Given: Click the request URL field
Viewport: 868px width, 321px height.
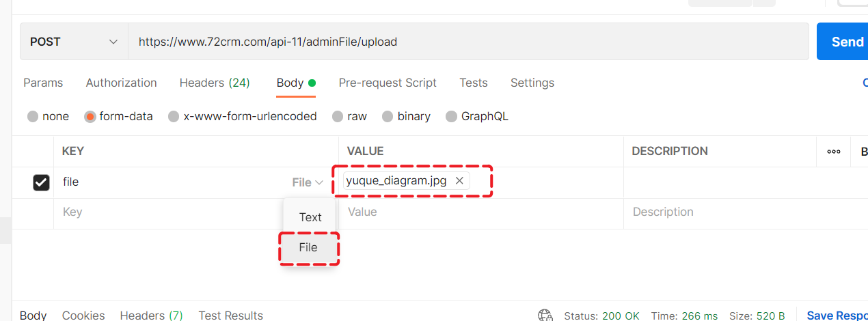Looking at the screenshot, I should [465, 42].
